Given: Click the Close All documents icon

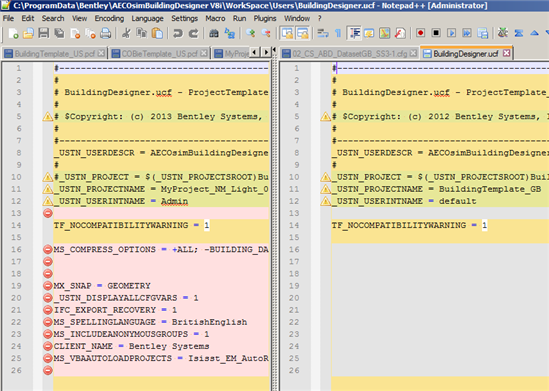Looking at the screenshot, I should tap(90, 33).
